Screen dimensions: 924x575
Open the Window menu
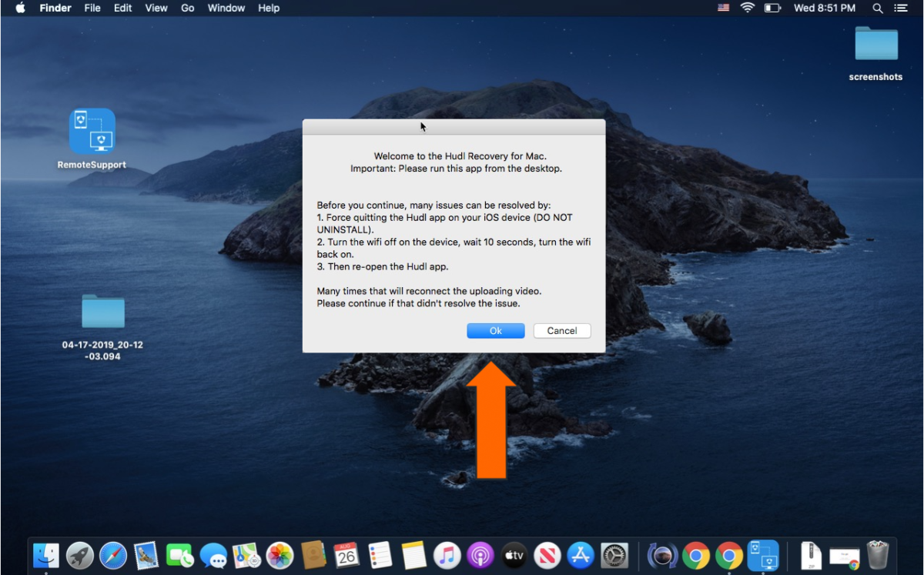pyautogui.click(x=226, y=8)
